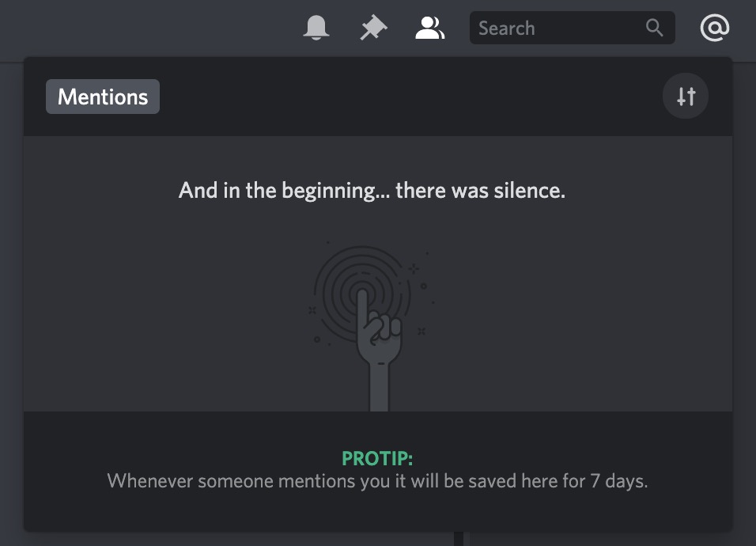Click the "7 days" text in the tip

point(618,480)
